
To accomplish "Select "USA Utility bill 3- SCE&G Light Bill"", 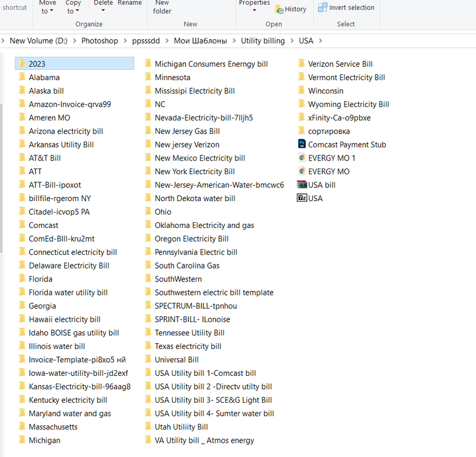I will pyautogui.click(x=213, y=400).
